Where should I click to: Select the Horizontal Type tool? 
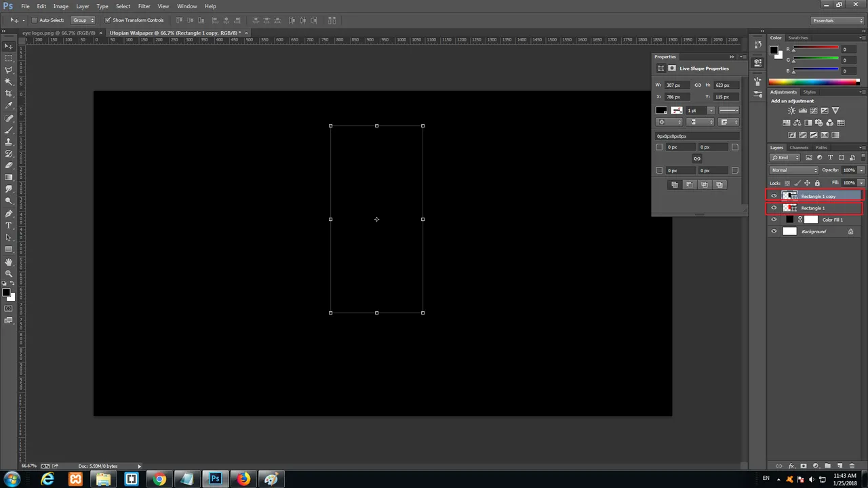9,226
